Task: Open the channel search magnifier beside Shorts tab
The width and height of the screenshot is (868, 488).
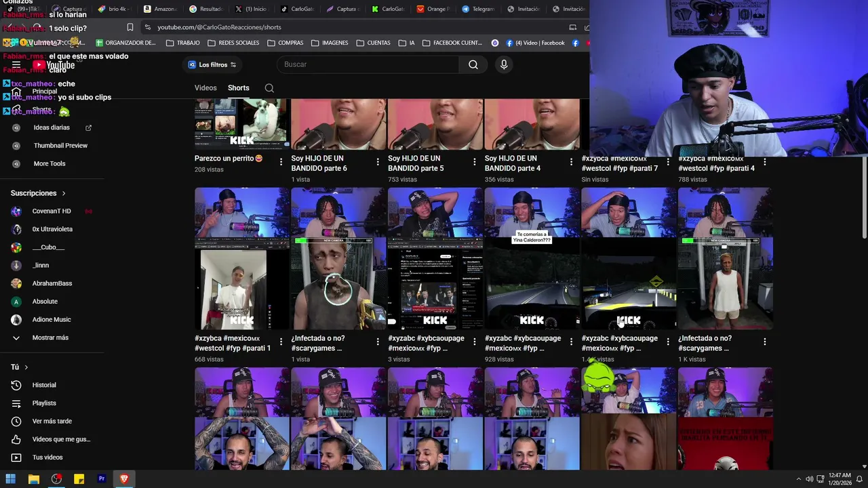Action: [269, 88]
